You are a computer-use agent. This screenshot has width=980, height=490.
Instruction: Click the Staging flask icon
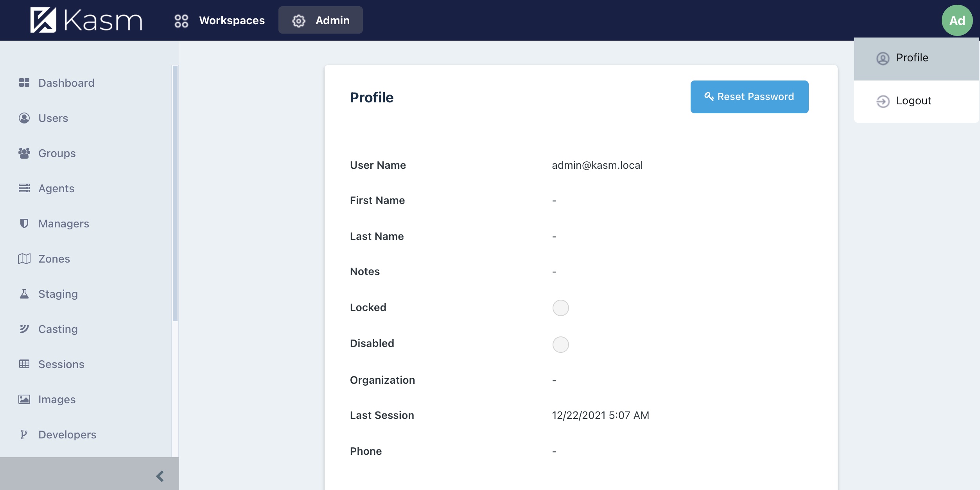(x=24, y=293)
